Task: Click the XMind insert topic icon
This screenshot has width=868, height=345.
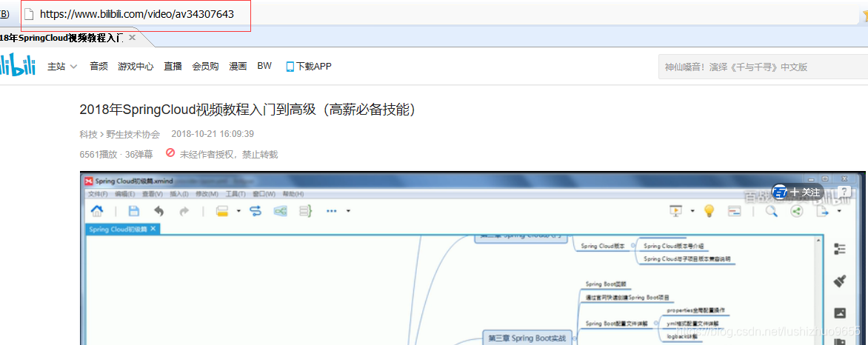Action: pyautogui.click(x=222, y=210)
